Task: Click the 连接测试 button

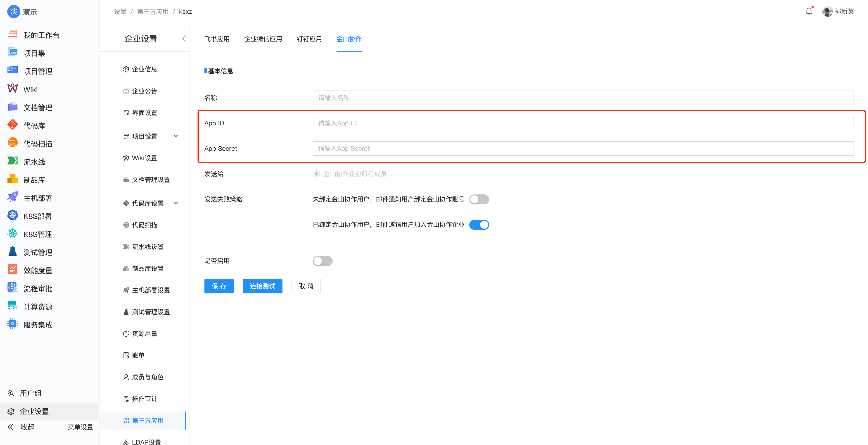Action: (x=262, y=286)
